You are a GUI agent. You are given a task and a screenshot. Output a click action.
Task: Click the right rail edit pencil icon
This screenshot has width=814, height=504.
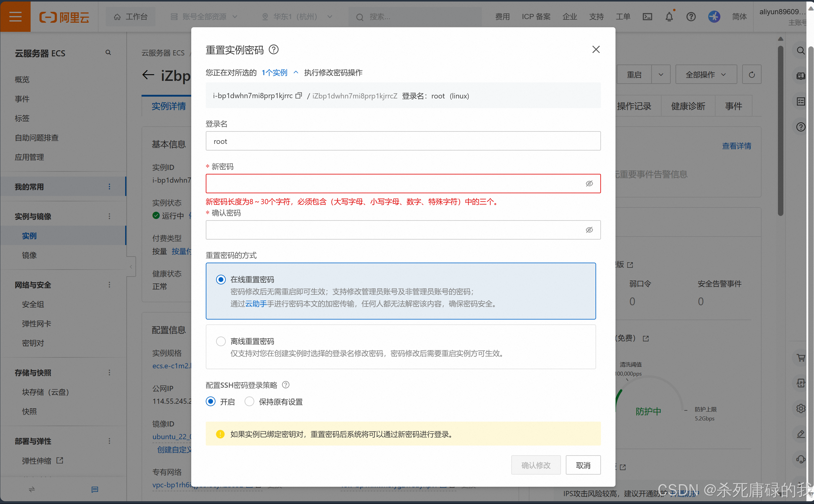click(x=800, y=434)
